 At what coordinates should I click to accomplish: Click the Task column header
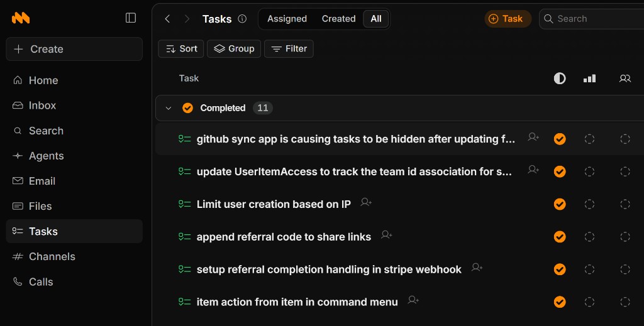pos(189,79)
